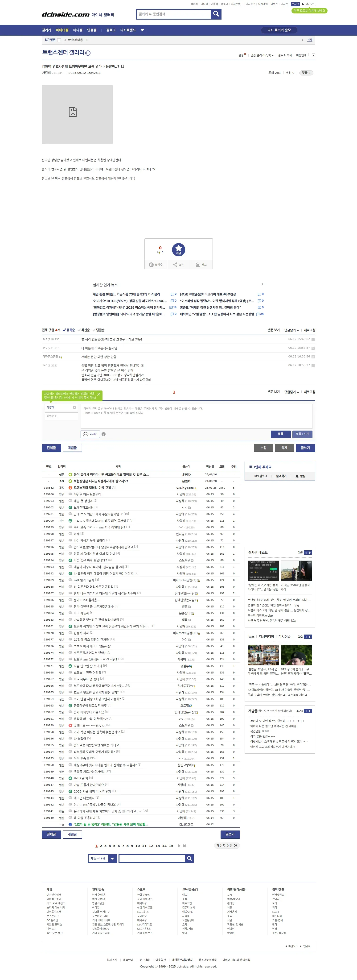The height and width of the screenshot is (980, 357).
Task: Click the 알림 bell in login box
Action: point(300,476)
